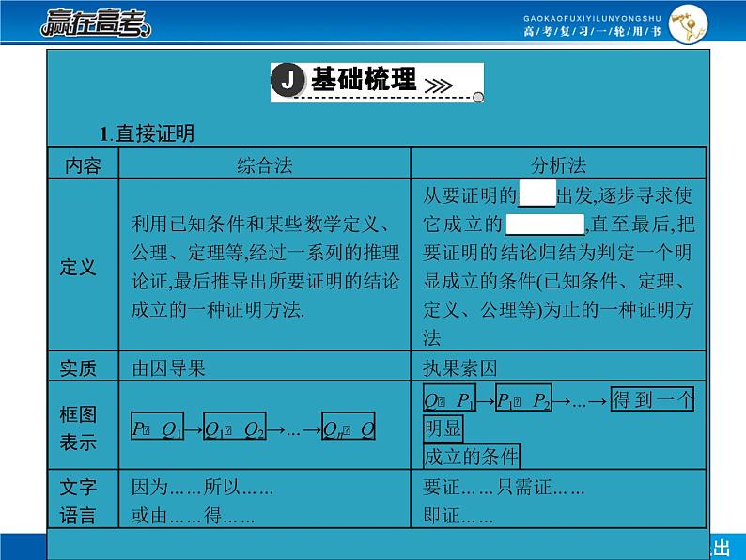The width and height of the screenshot is (746, 560).
Task: Click the blank after 它成立的
Action: pyautogui.click(x=545, y=225)
